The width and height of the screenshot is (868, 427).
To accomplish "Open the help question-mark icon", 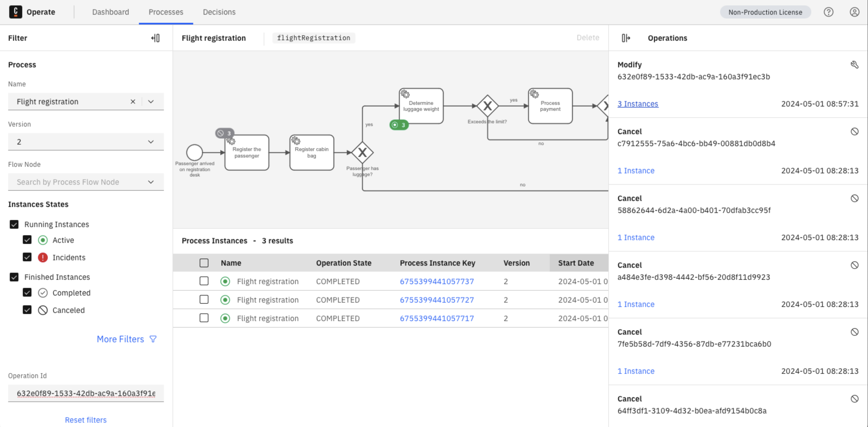I will [x=828, y=12].
